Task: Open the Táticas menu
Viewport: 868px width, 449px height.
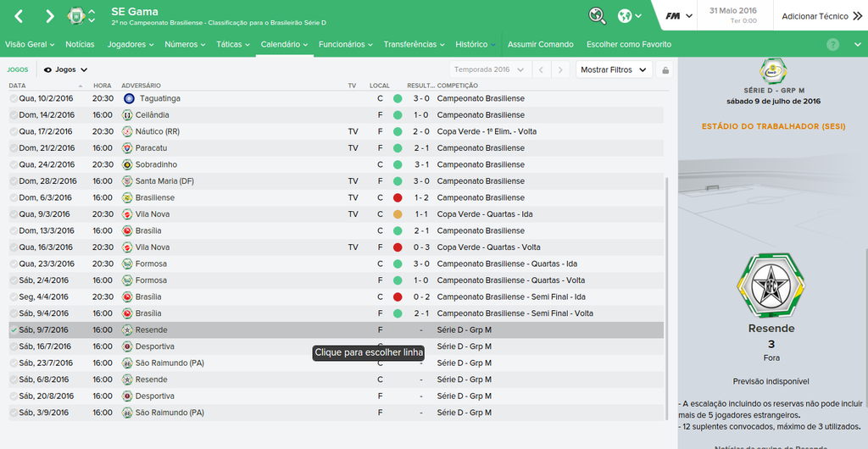Action: [232, 44]
